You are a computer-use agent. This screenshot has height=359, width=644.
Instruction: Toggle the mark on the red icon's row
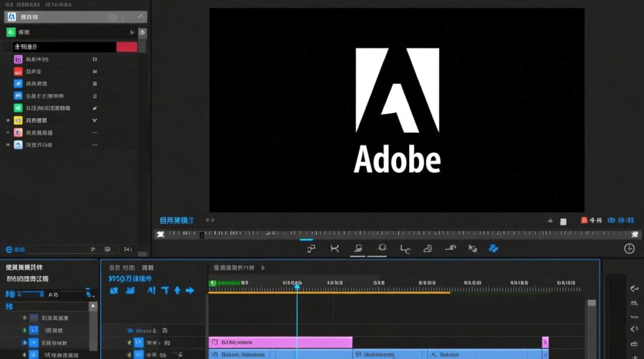(x=95, y=72)
